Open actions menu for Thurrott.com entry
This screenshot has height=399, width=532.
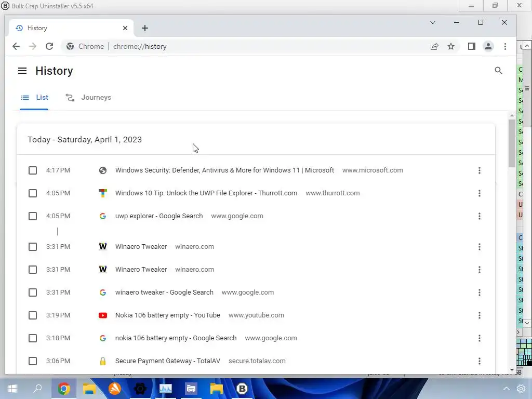[x=480, y=193]
